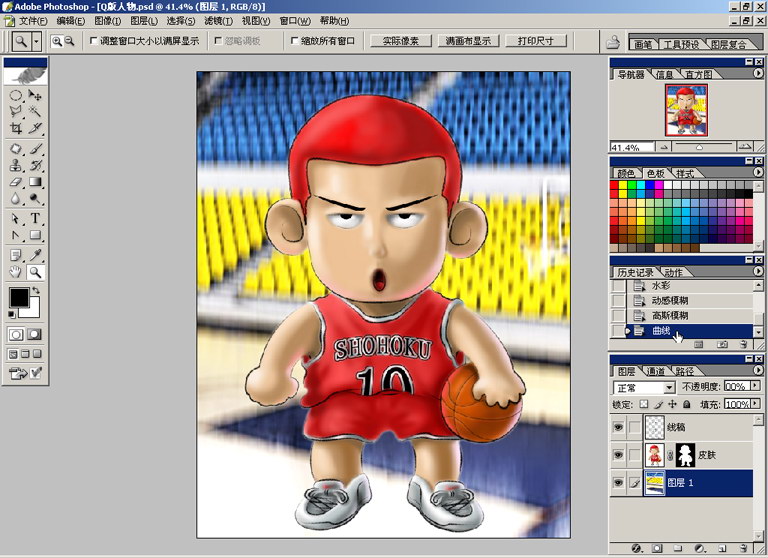The height and width of the screenshot is (558, 768).
Task: Hide the 图层 1 layer eye icon
Action: pyautogui.click(x=618, y=483)
